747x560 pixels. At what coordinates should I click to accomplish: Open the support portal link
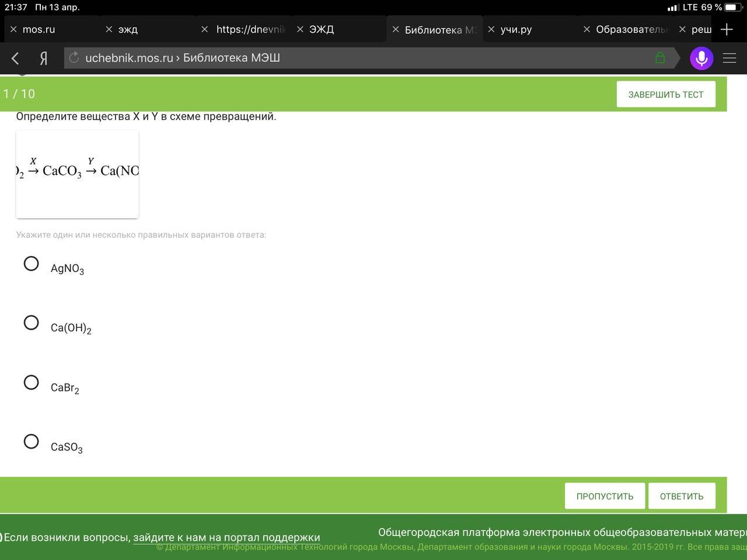[x=226, y=537]
